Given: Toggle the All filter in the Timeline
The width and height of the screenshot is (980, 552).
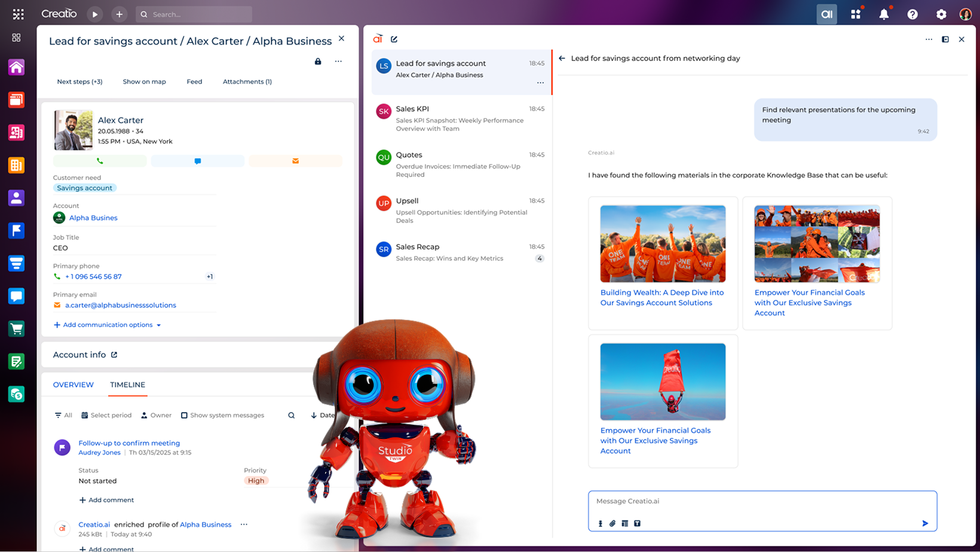Looking at the screenshot, I should [x=63, y=414].
